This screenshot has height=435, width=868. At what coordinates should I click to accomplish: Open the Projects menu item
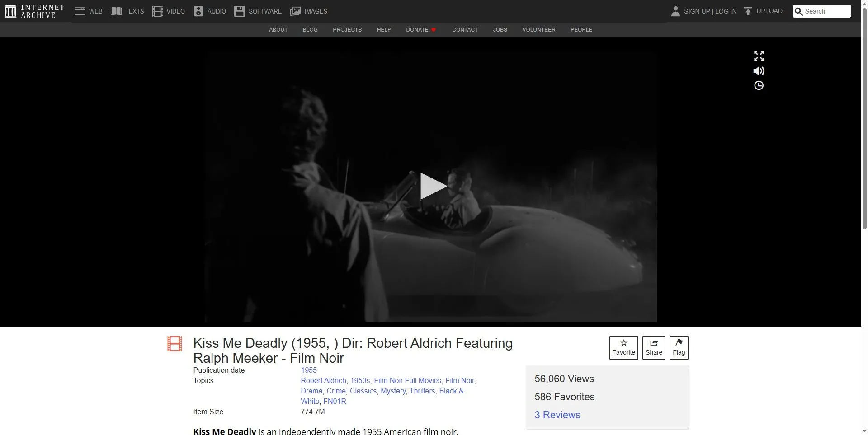pos(347,30)
